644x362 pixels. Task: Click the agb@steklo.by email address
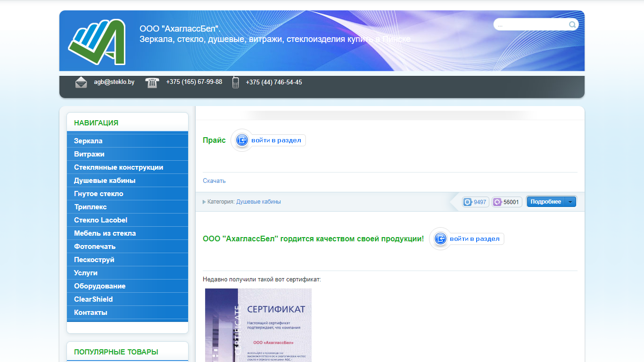click(114, 82)
